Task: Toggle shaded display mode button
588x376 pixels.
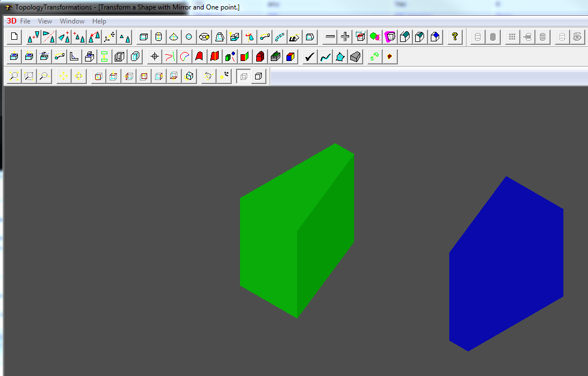Action: (x=258, y=76)
